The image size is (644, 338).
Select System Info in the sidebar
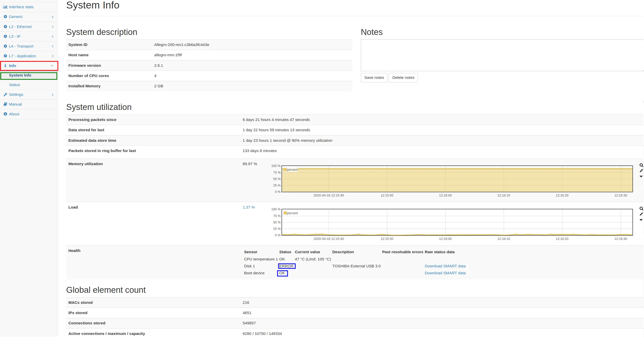click(20, 76)
